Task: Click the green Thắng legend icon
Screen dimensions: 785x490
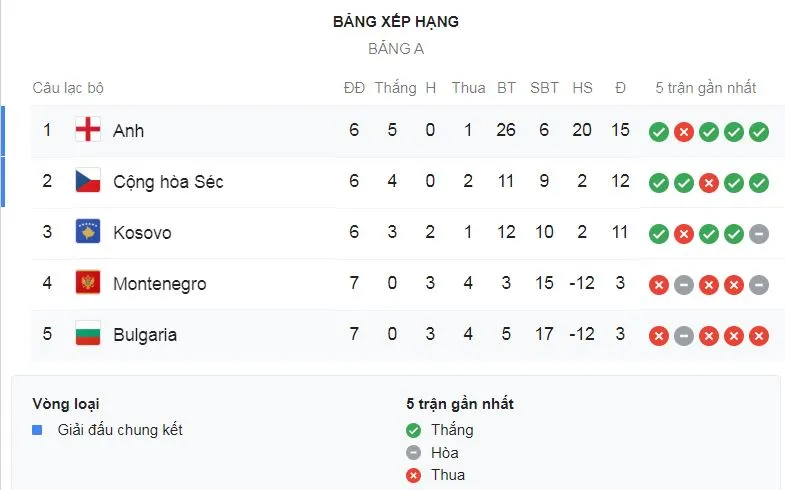Action: [x=414, y=430]
